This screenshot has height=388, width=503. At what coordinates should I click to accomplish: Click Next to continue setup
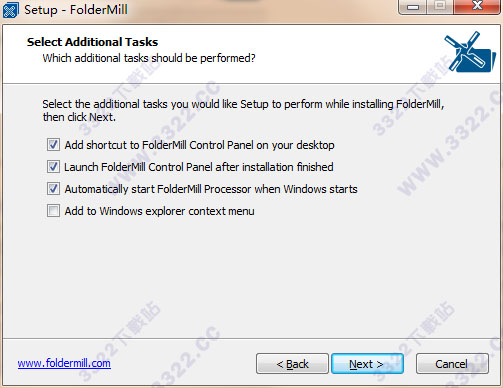367,364
